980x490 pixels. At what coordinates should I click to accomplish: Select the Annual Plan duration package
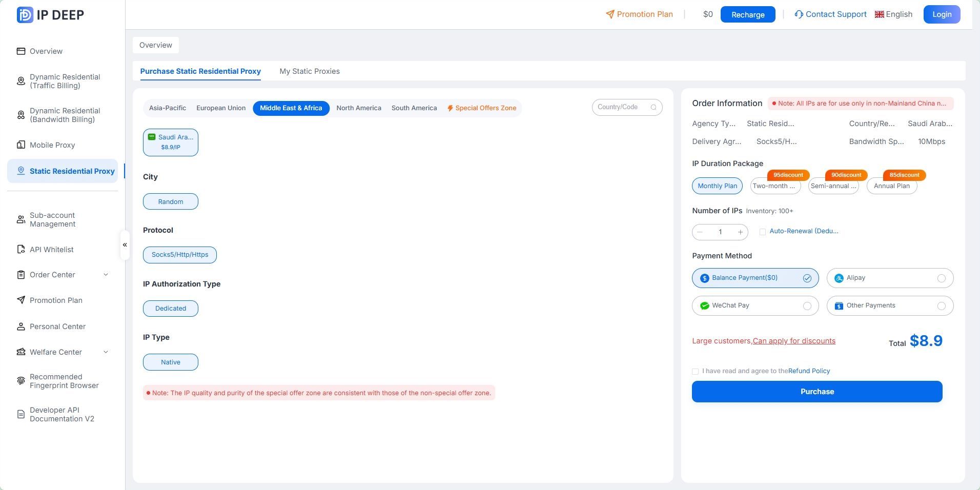tap(892, 186)
